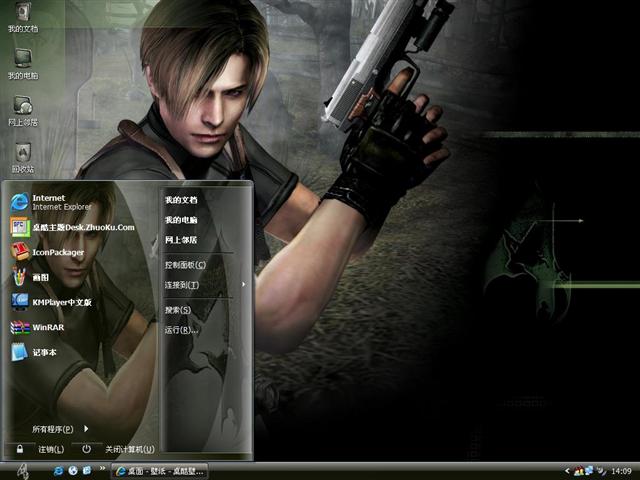Launch WinRAR from the Start menu

point(38,327)
